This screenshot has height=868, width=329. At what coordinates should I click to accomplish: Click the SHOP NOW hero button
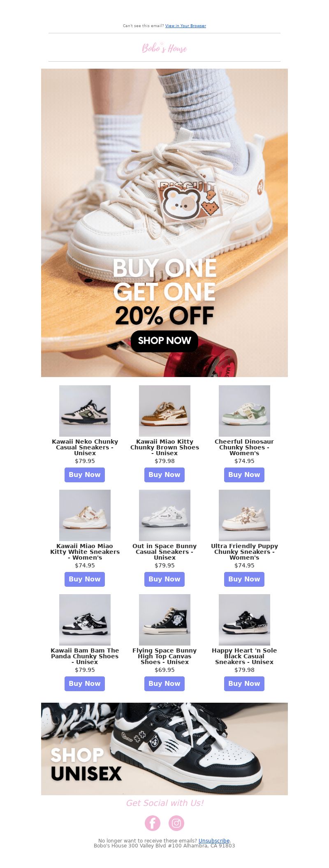164,341
